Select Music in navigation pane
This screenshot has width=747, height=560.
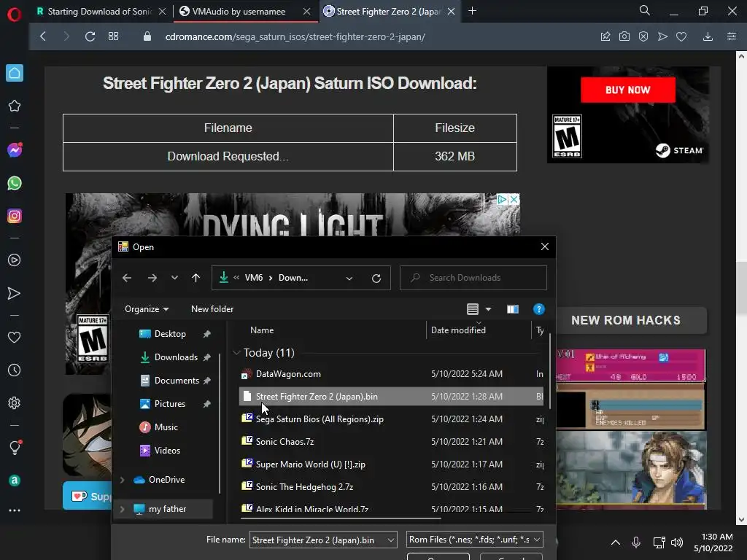pyautogui.click(x=166, y=427)
